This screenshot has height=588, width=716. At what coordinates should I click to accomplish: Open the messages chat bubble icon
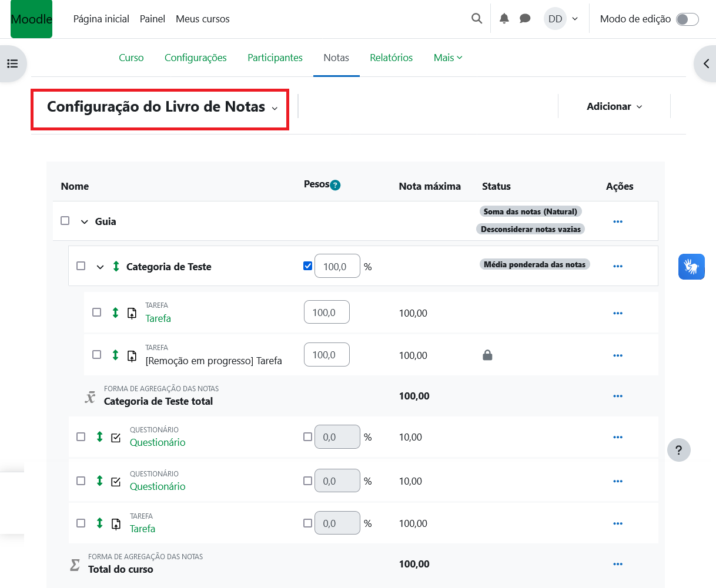pyautogui.click(x=525, y=19)
